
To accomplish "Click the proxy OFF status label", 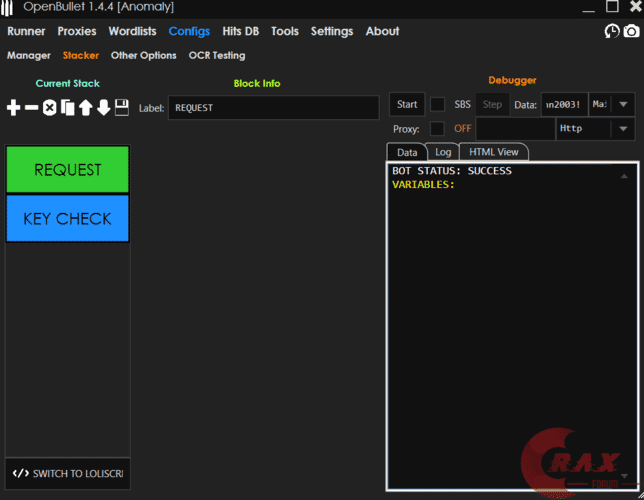I will (462, 129).
